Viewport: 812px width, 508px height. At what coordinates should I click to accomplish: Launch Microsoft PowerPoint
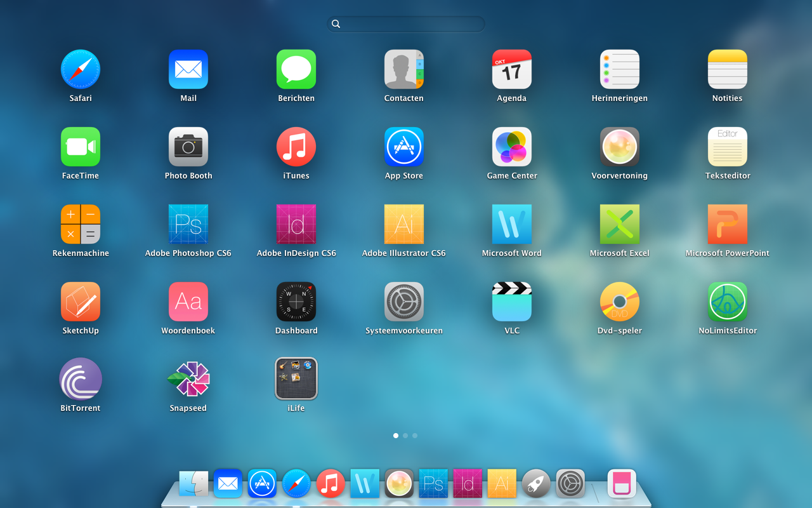coord(727,224)
